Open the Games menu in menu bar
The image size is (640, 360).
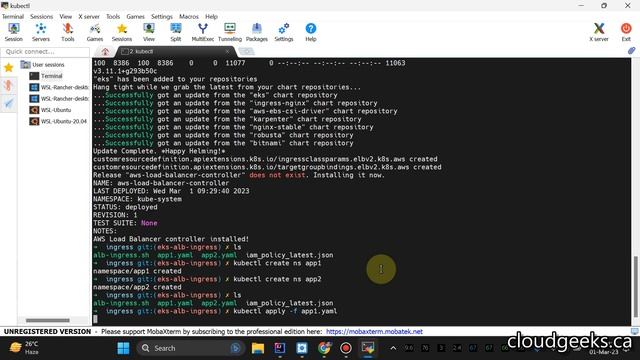(135, 16)
